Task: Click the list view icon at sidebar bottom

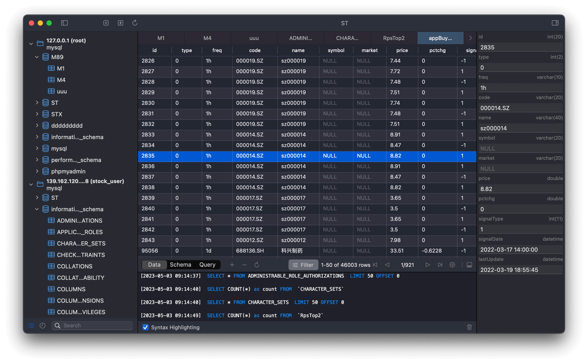Action: click(31, 325)
